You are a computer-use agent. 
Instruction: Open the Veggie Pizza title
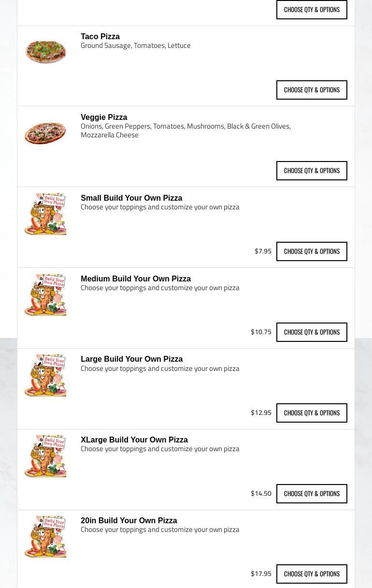tap(104, 118)
